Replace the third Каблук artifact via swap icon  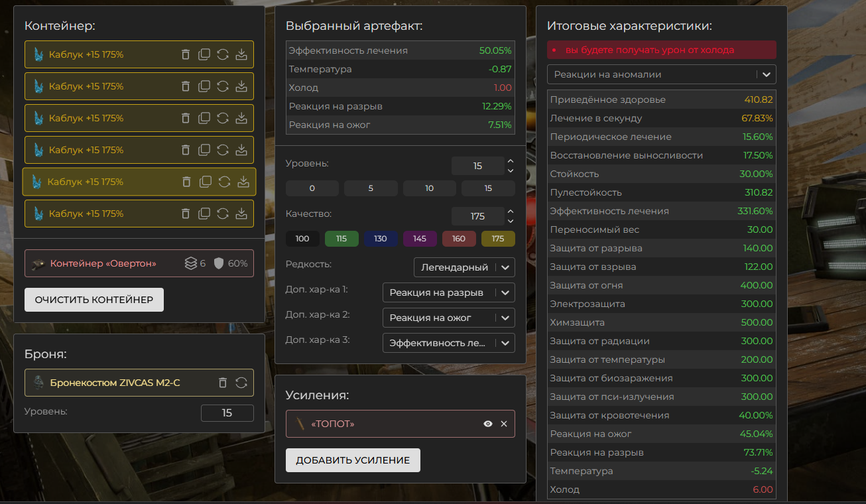pos(223,118)
